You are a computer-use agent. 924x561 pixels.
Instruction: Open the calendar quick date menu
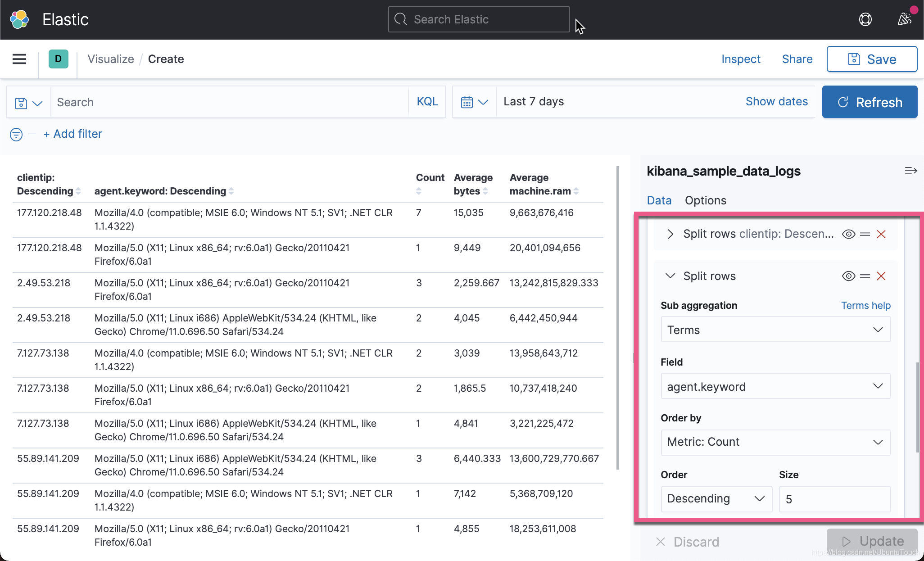[x=474, y=102]
